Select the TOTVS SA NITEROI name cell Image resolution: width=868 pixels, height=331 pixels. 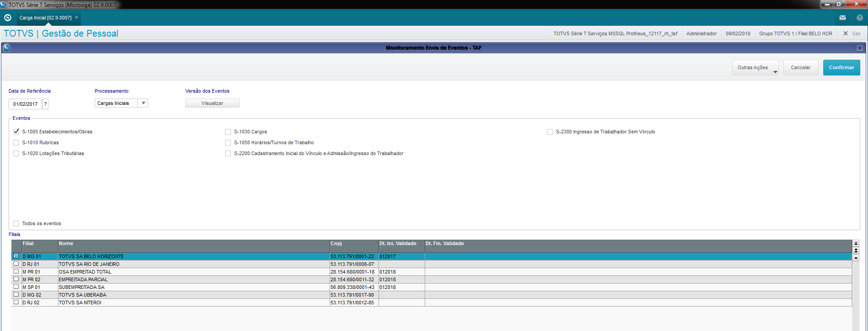[x=194, y=303]
